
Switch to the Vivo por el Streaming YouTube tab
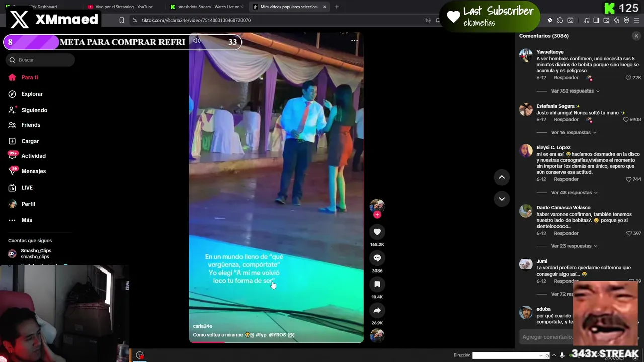(124, 7)
